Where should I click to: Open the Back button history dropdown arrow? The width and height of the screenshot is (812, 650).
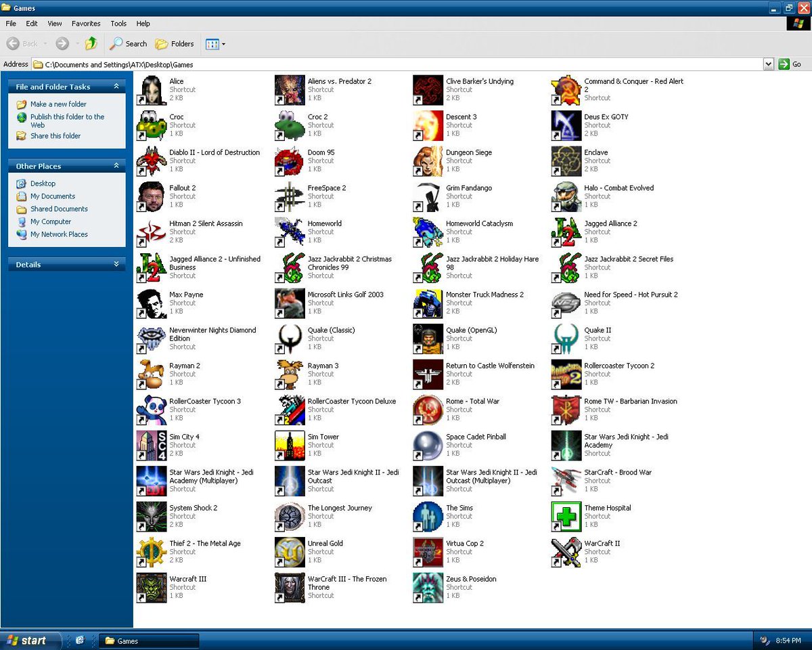[45, 43]
